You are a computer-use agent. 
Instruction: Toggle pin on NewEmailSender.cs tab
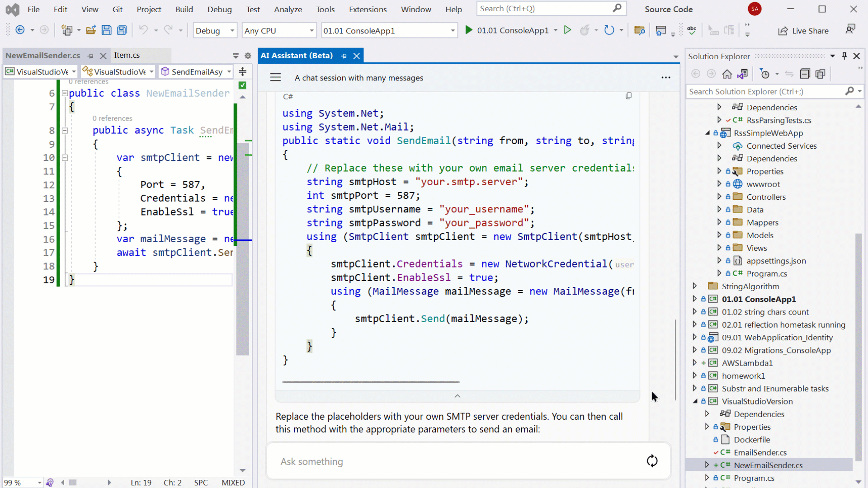[x=90, y=56]
